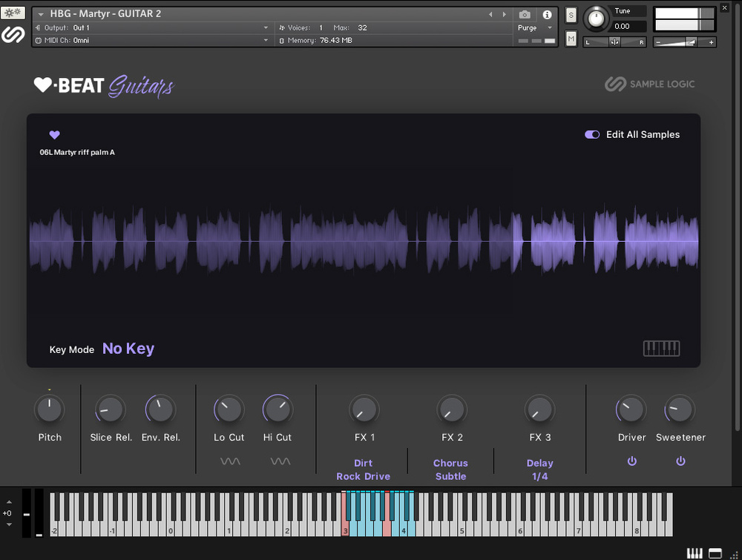Click the camera snapshot icon

coord(525,15)
